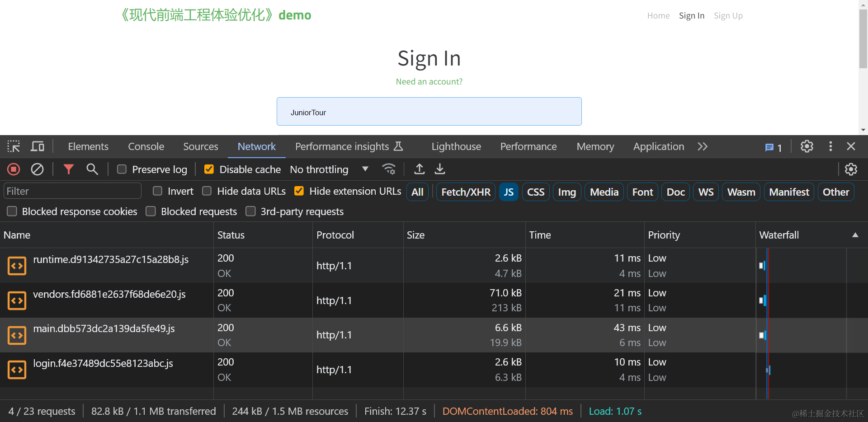
Task: Open the No throttling dropdown
Action: [329, 169]
